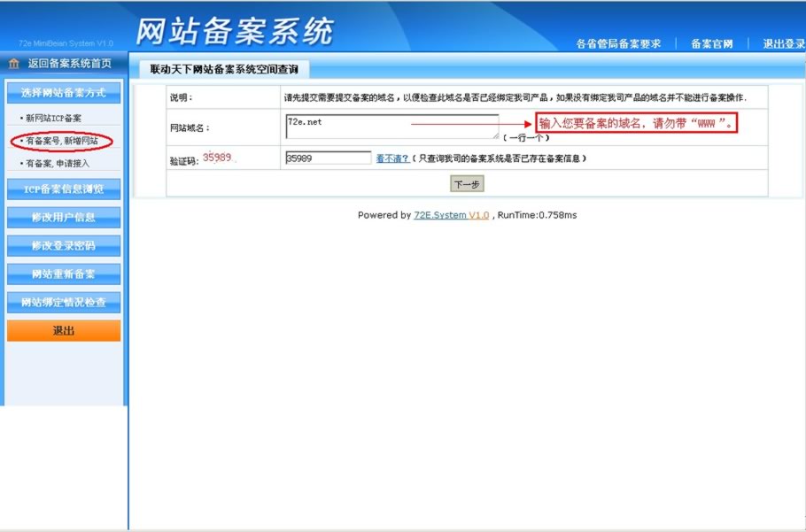Image resolution: width=806 pixels, height=532 pixels.
Task: Open ICP备案信息浏览 section
Action: tap(63, 189)
